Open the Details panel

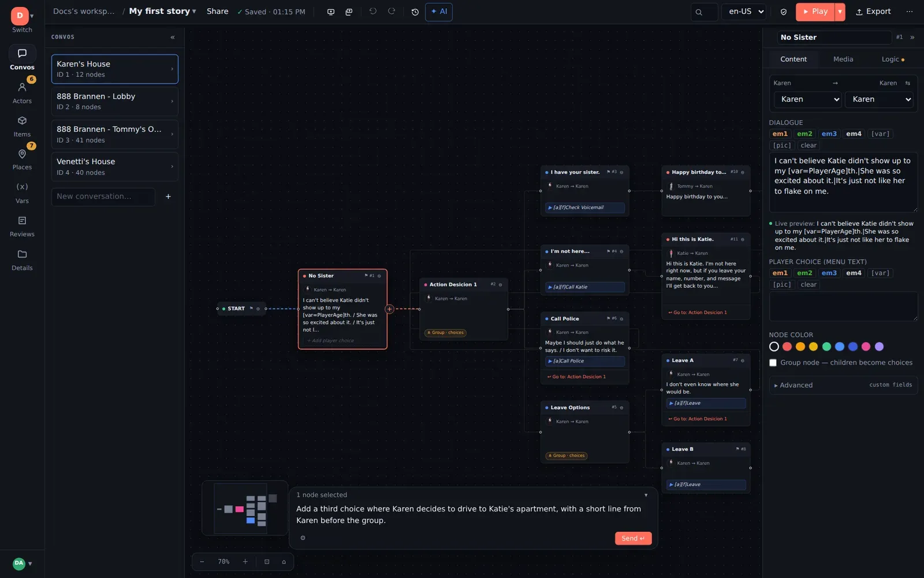(22, 260)
